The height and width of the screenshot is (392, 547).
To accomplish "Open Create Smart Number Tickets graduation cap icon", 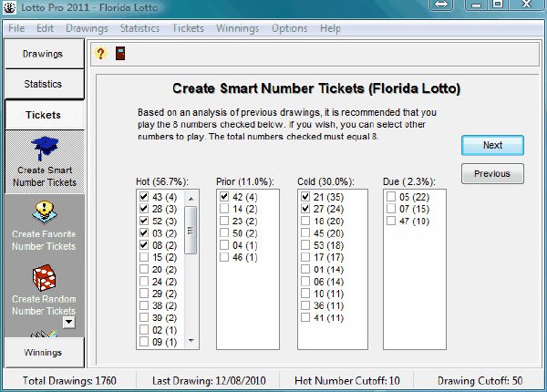I will (45, 148).
